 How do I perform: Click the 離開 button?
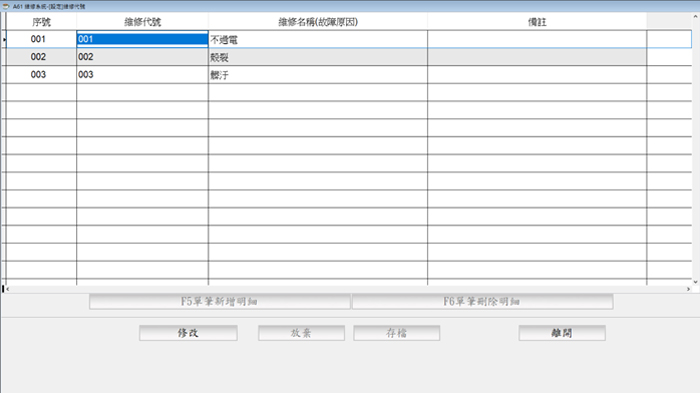(562, 333)
